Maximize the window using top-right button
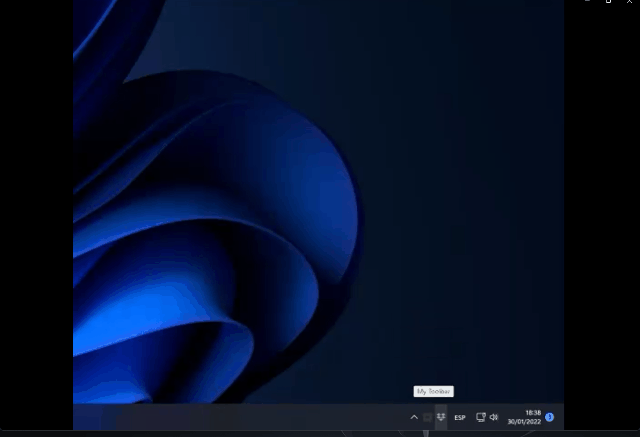The image size is (640, 437). pos(608,2)
